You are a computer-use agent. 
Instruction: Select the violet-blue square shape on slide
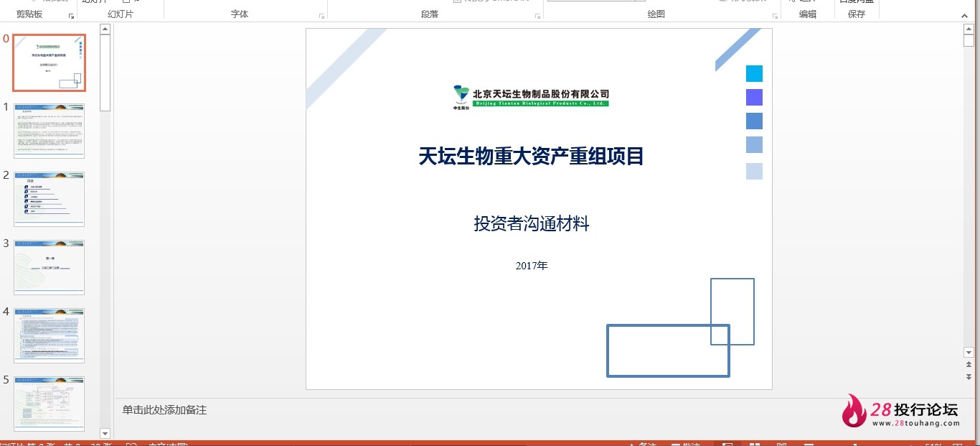click(754, 97)
